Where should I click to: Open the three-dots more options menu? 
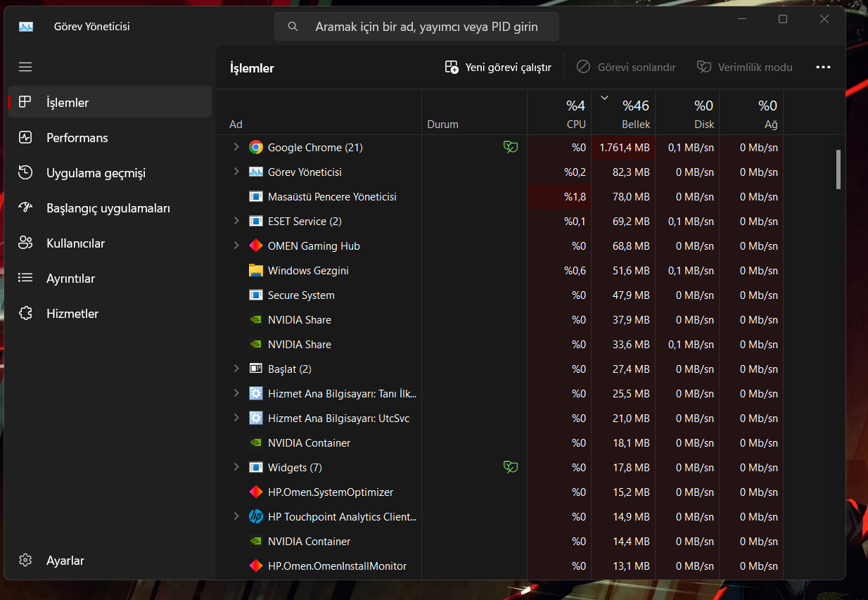[823, 68]
